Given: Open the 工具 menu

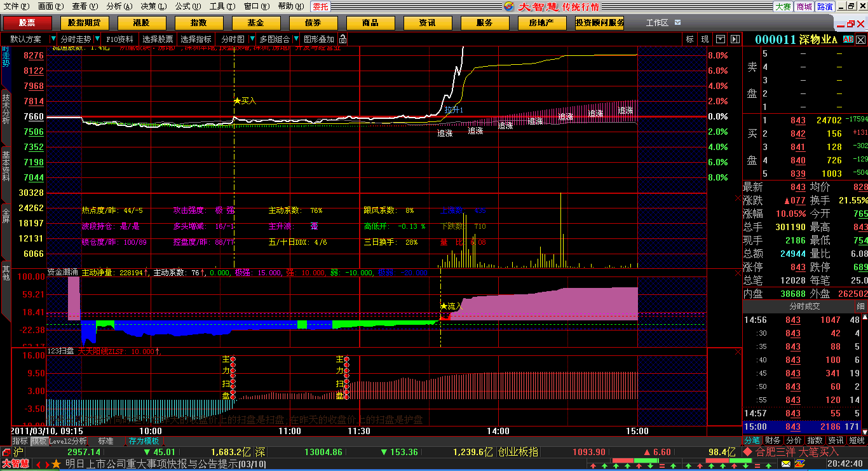Looking at the screenshot, I should click(222, 6).
